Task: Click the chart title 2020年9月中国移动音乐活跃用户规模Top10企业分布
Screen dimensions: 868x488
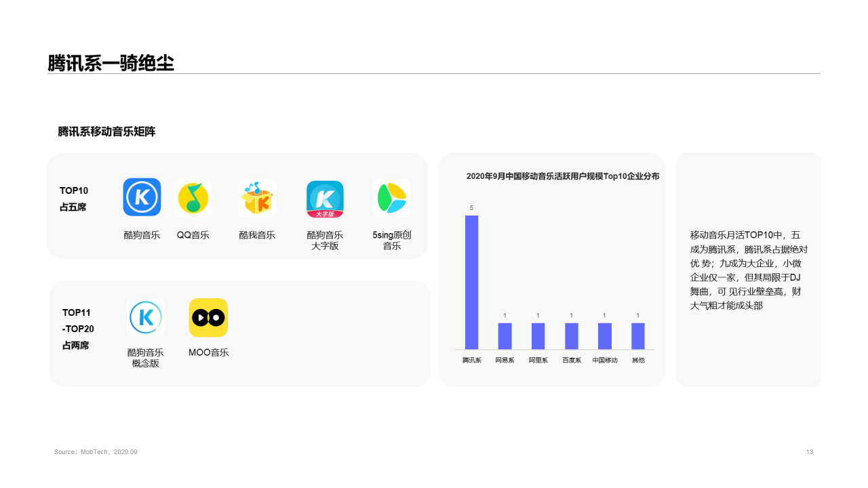Action: (563, 176)
